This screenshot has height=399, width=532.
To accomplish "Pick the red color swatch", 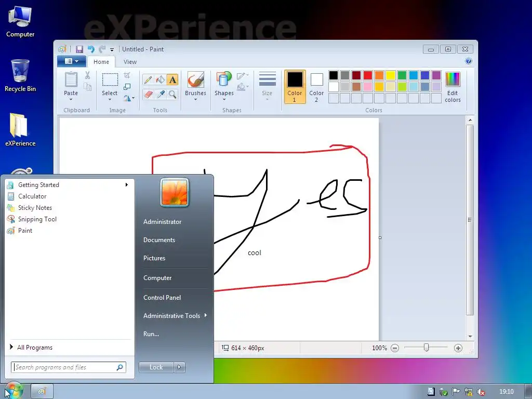I will tap(367, 75).
